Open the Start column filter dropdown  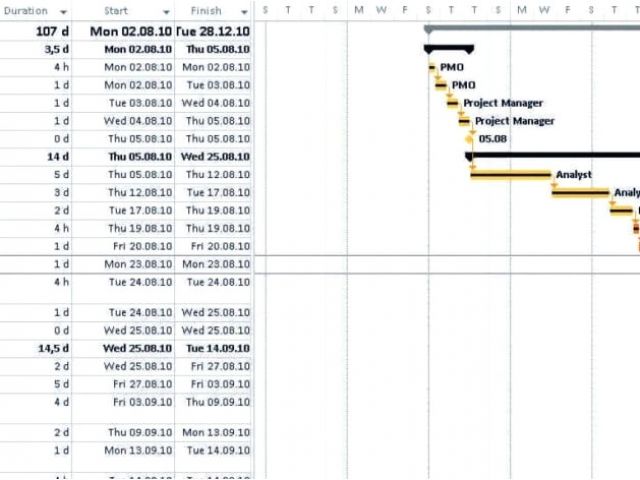(x=166, y=11)
